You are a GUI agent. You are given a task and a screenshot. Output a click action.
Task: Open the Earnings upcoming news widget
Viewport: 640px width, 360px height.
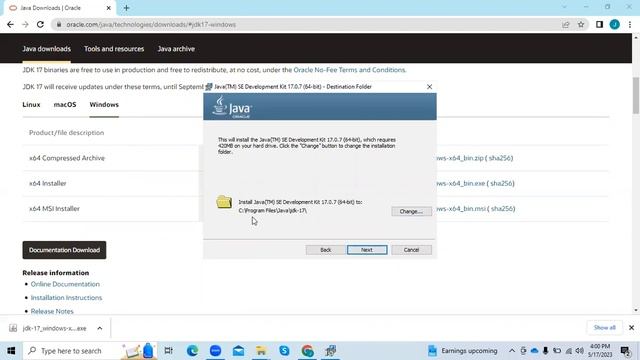tap(462, 351)
